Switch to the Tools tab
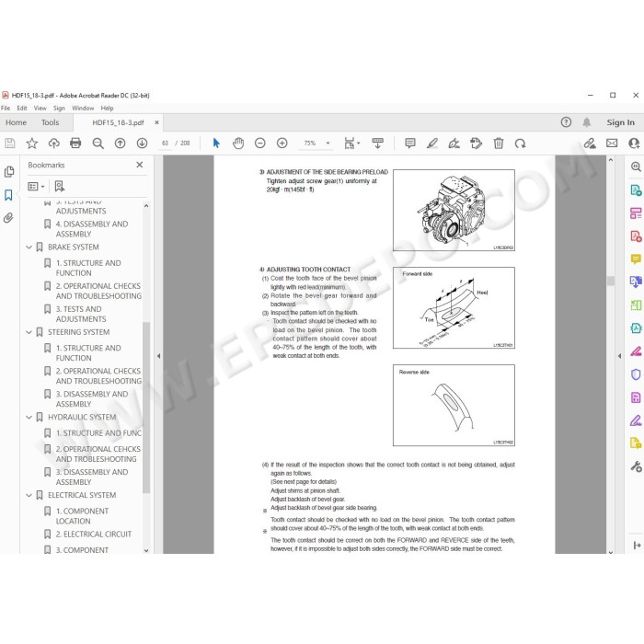This screenshot has height=644, width=644. (50, 122)
